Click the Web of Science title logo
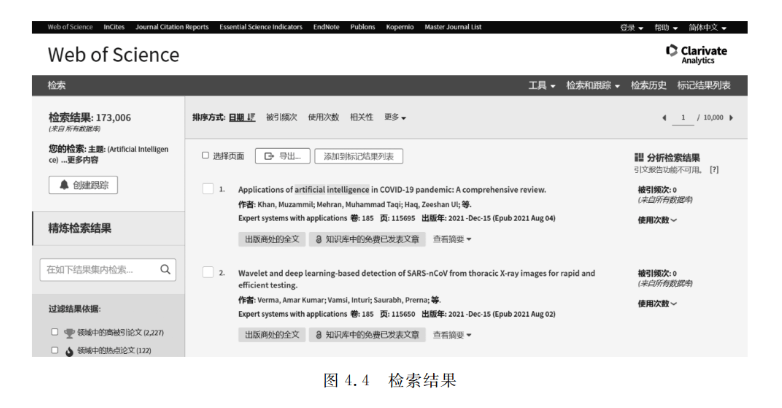782x408 pixels. (x=113, y=55)
